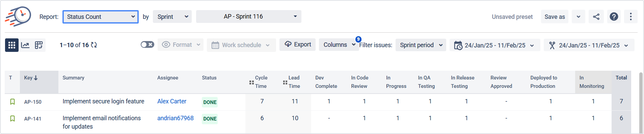Click the 1–10 of 16 pagination text
This screenshot has width=644, height=134.
click(x=74, y=45)
